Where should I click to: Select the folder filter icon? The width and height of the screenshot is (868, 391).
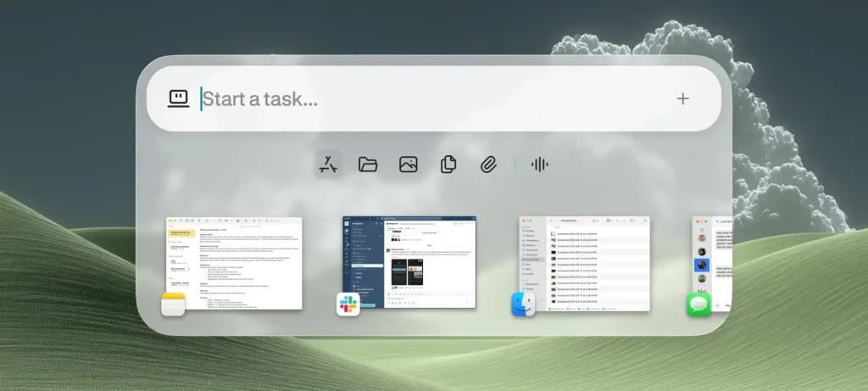[368, 165]
